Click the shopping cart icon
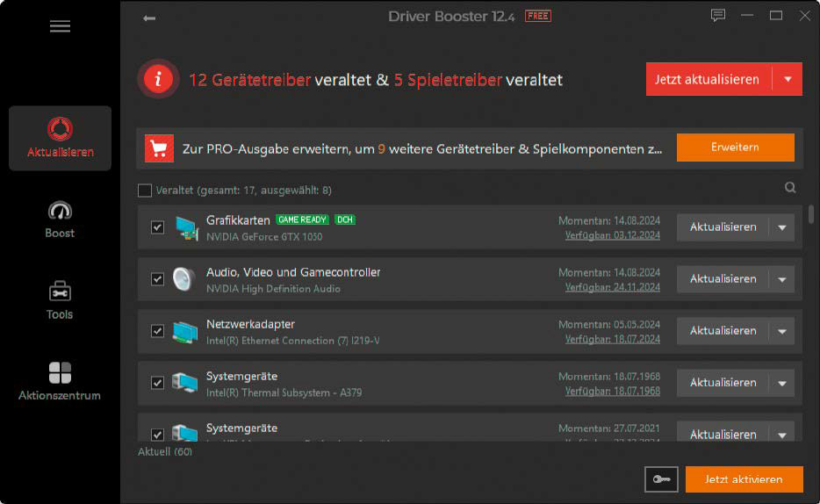The height and width of the screenshot is (504, 820). click(159, 148)
